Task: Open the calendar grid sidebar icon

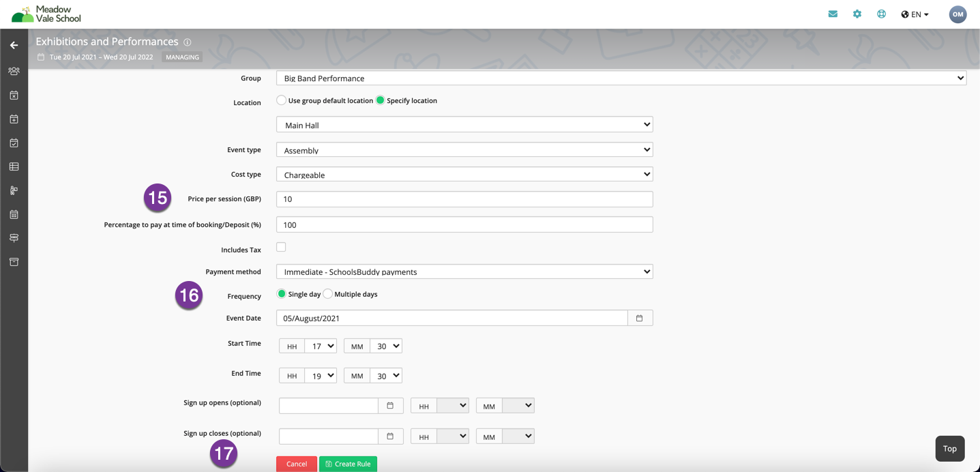Action: point(14,214)
